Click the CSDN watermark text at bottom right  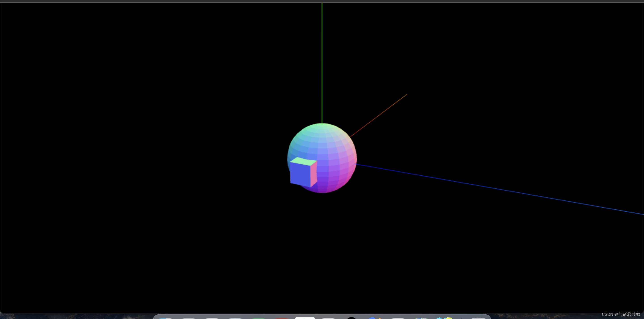tap(621, 314)
